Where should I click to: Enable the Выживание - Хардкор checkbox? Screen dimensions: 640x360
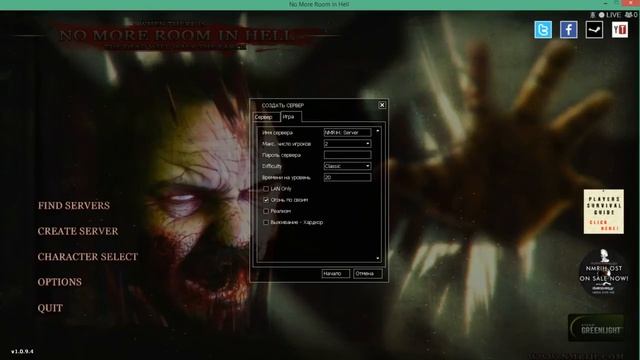[x=266, y=222]
